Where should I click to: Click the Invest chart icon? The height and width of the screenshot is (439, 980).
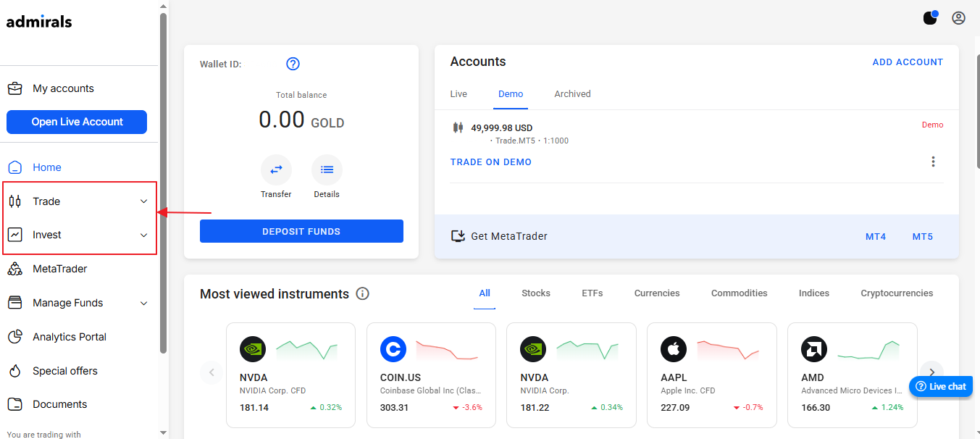tap(14, 235)
